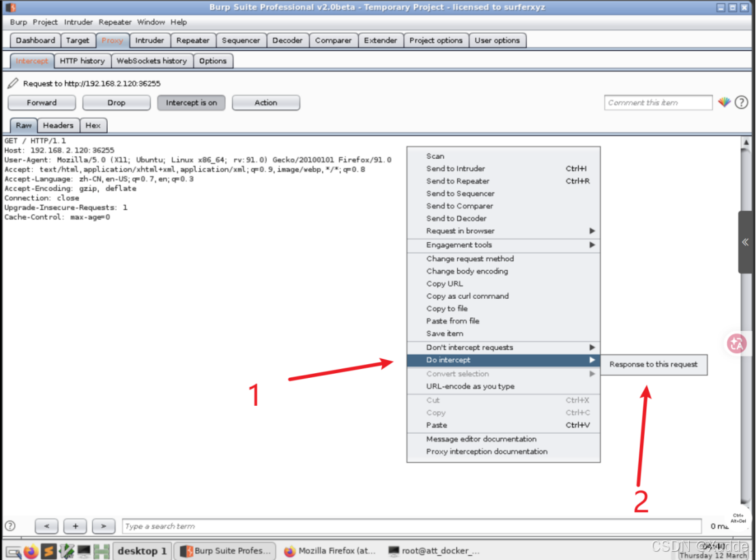Choose Send to Sequencer
756x560 pixels.
(504, 194)
